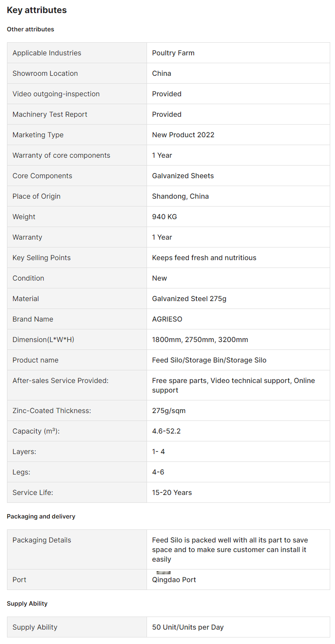Select the After-sales Service Provided label
The height and width of the screenshot is (644, 335).
click(x=61, y=380)
